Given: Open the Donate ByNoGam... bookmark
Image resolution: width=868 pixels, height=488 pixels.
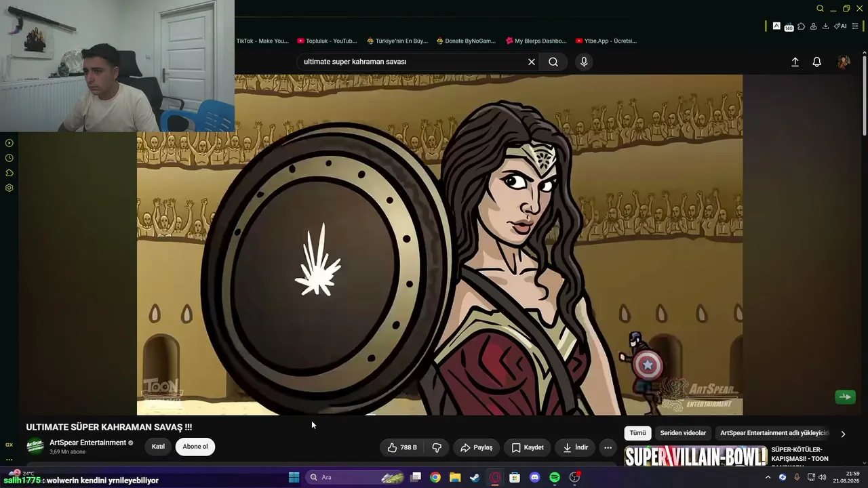Looking at the screenshot, I should click(466, 41).
